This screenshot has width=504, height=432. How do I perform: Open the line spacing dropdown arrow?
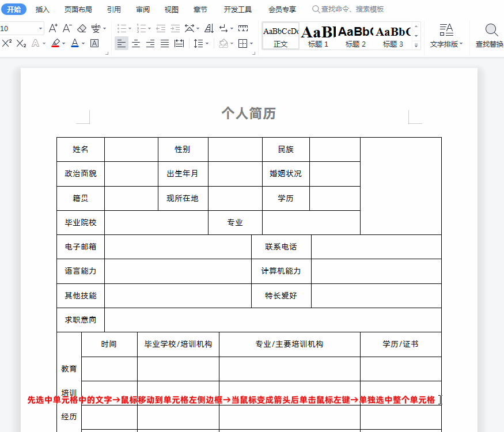tap(207, 43)
